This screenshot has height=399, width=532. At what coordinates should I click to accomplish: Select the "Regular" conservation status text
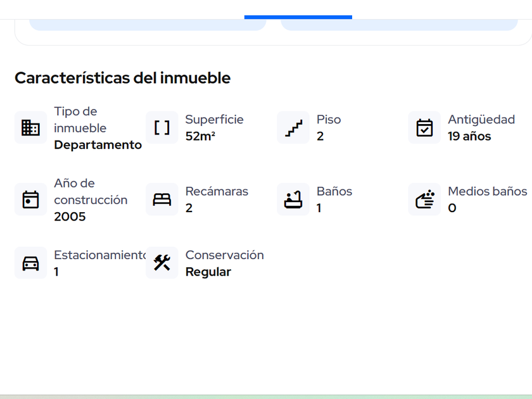208,272
